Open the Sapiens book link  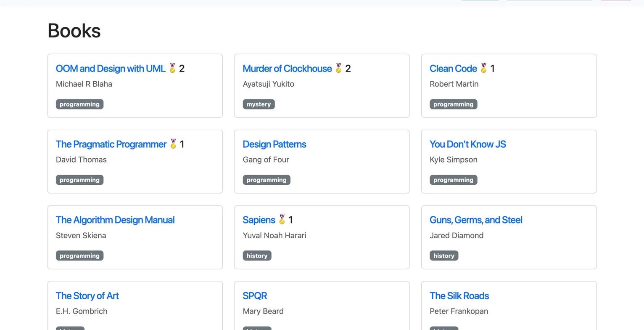[259, 220]
